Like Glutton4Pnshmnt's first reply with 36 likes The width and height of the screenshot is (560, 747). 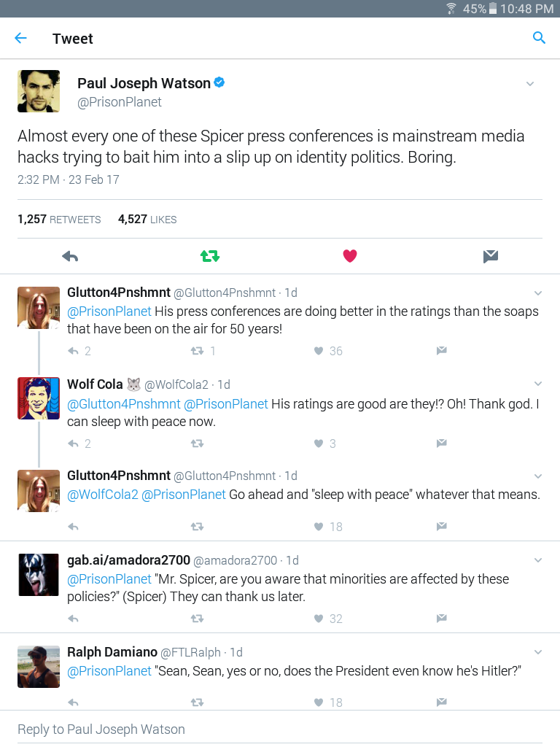tap(319, 351)
